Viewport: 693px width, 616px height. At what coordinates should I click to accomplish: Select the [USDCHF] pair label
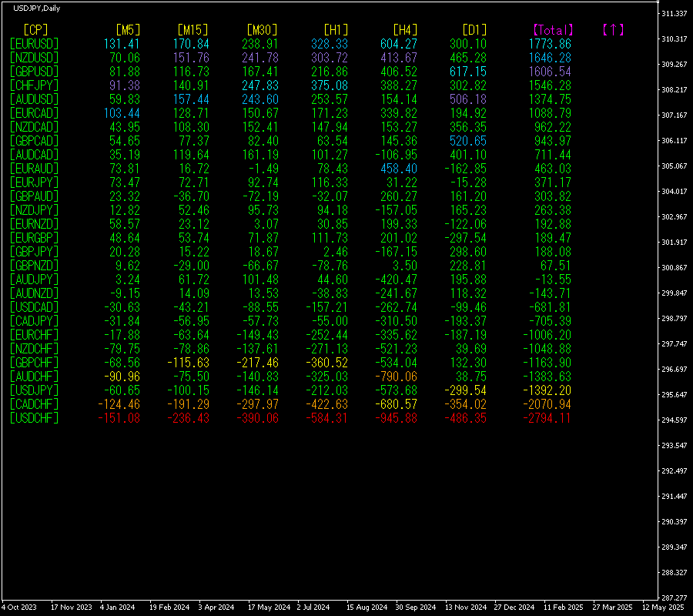pyautogui.click(x=34, y=418)
